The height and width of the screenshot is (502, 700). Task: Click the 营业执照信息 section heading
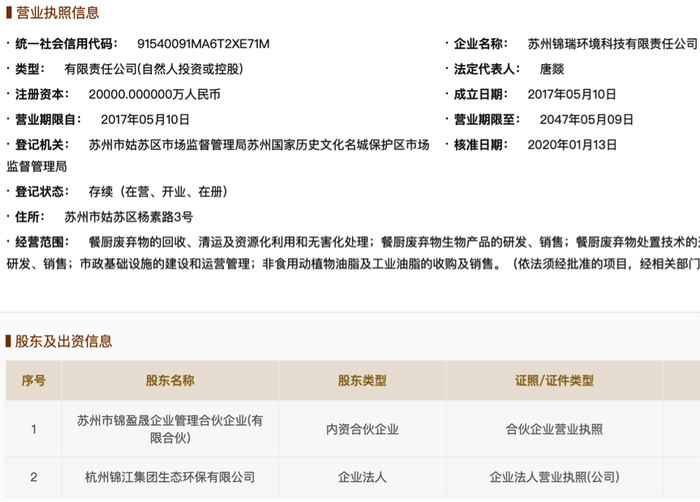point(57,13)
